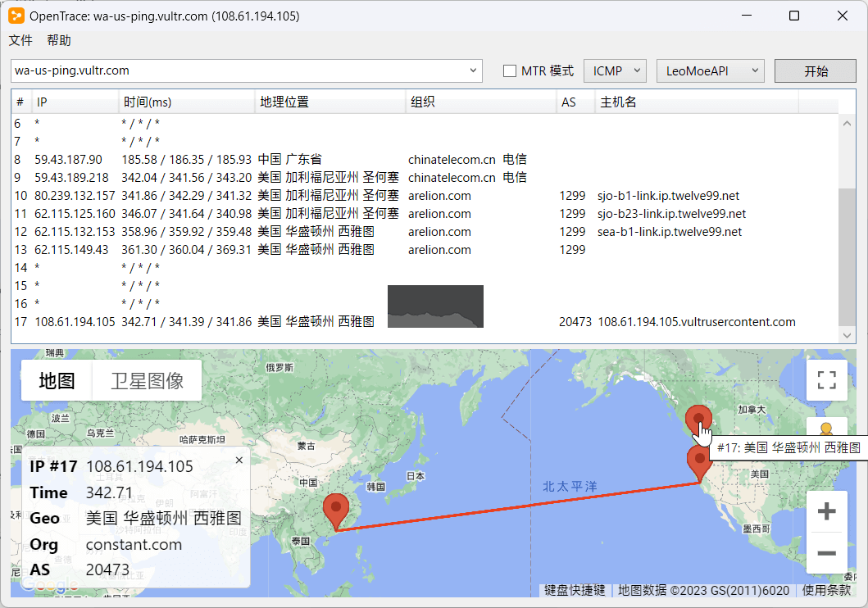Open the 文件 menu
The height and width of the screenshot is (608, 868).
(x=20, y=40)
